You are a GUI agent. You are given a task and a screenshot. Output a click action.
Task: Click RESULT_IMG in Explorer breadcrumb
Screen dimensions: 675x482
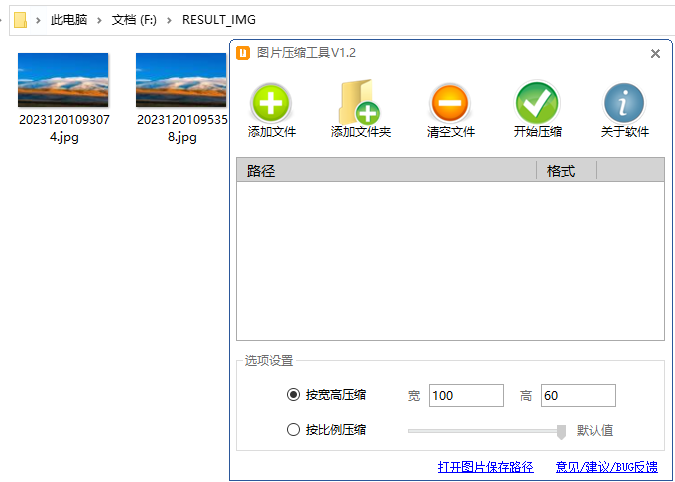click(x=219, y=20)
